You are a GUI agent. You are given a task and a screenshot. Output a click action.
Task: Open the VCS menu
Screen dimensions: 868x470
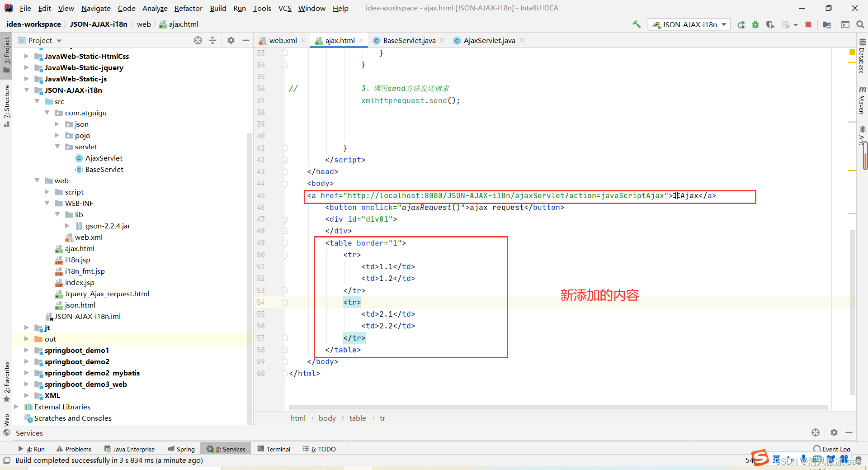(x=285, y=8)
